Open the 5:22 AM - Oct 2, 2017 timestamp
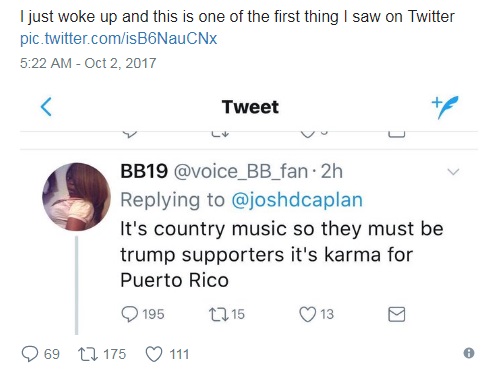This screenshot has width=496, height=374. (x=88, y=63)
